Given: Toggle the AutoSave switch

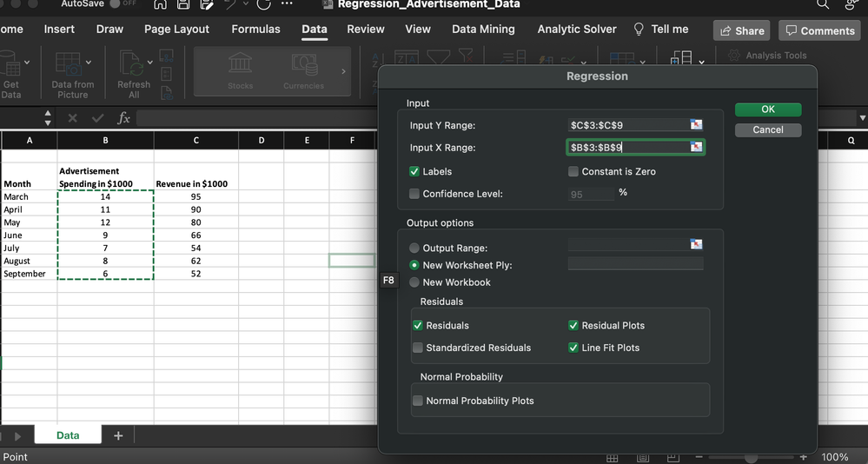Looking at the screenshot, I should (123, 3).
